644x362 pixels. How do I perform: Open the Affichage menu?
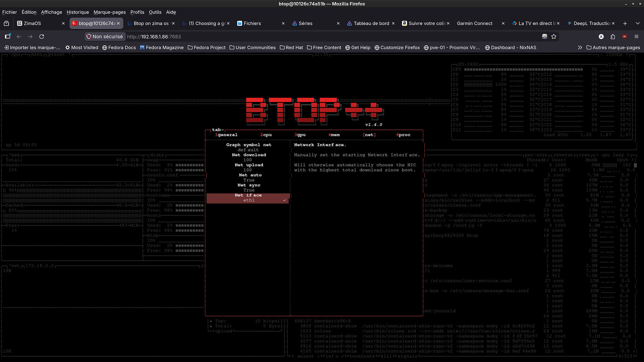(x=52, y=12)
